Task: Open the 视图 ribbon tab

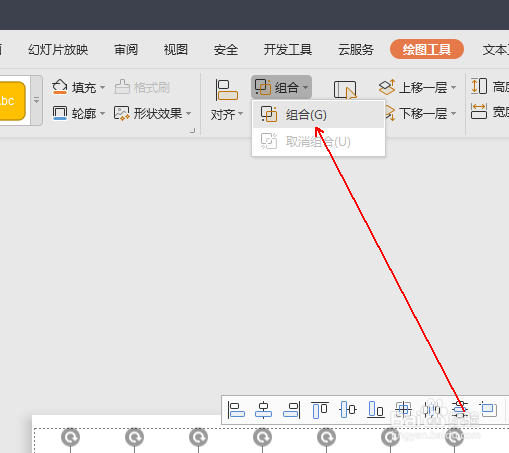Action: (176, 50)
